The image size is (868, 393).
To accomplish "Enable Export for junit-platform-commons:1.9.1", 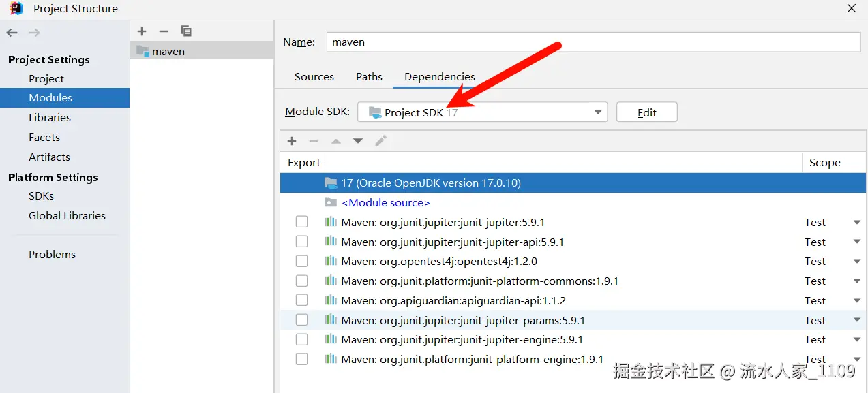I will (x=301, y=281).
